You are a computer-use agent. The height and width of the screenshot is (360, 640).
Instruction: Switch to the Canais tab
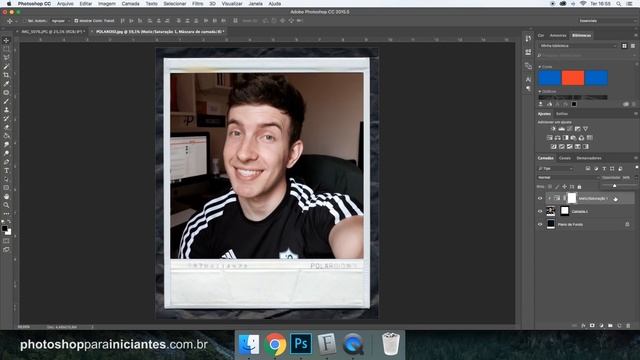(565, 158)
